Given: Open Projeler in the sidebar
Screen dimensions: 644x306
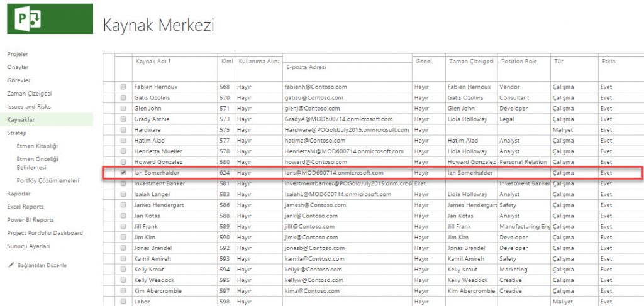Looking at the screenshot, I should (x=18, y=54).
